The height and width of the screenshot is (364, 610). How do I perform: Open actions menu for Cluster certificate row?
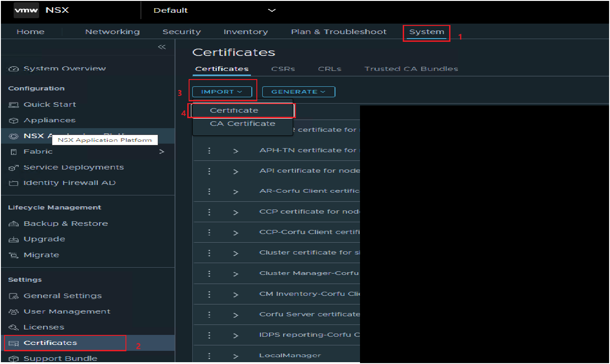click(x=209, y=253)
